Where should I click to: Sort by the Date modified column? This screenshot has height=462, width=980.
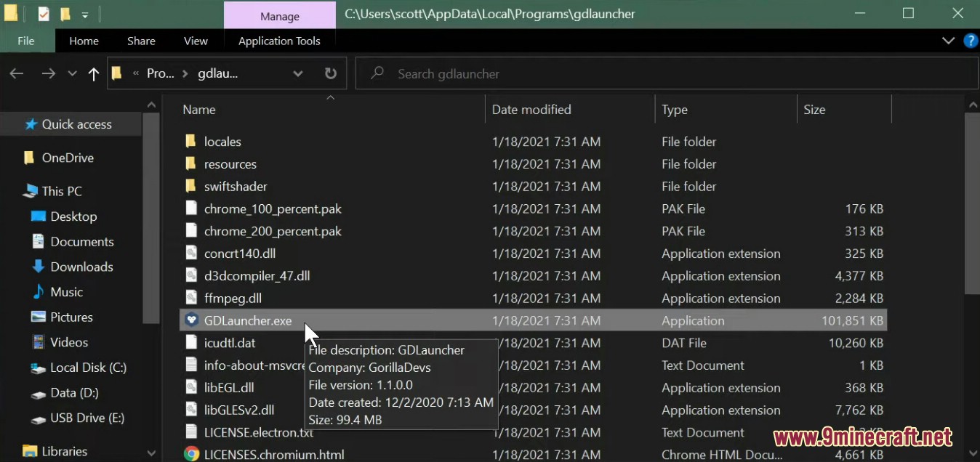531,110
